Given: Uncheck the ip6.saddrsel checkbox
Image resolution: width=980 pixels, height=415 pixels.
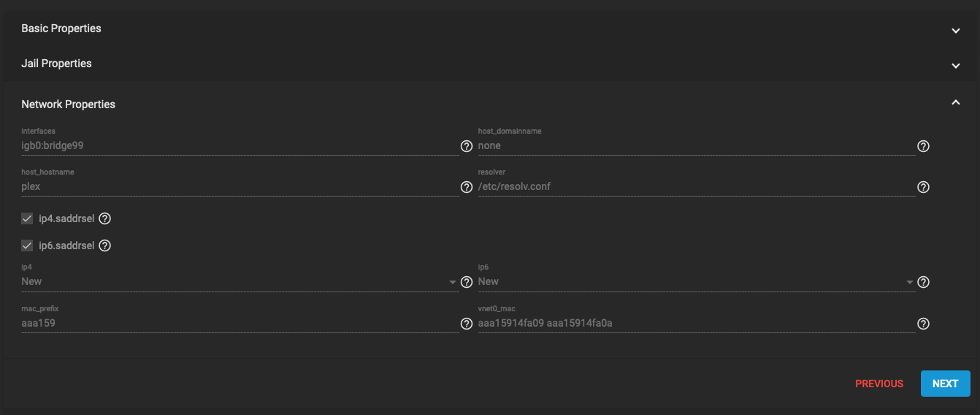Looking at the screenshot, I should pyautogui.click(x=27, y=245).
